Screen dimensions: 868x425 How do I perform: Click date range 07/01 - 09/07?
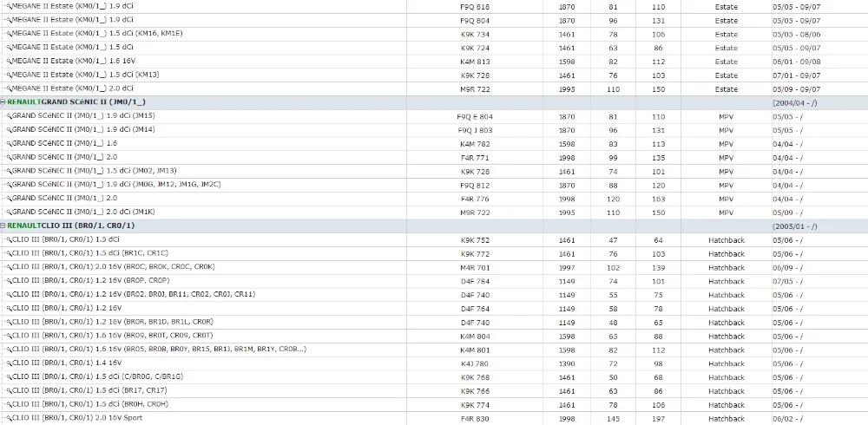(x=796, y=75)
